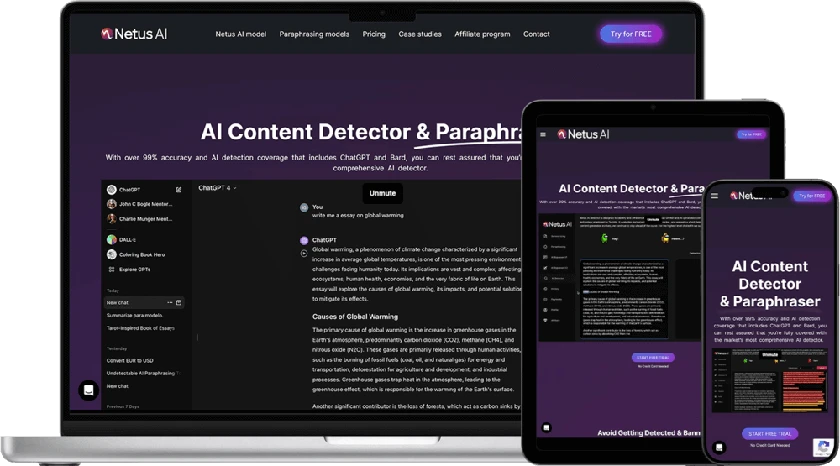Screen dimensions: 840x466
Task: Click the reCAPTCHA badge on the phone
Action: pos(823,447)
